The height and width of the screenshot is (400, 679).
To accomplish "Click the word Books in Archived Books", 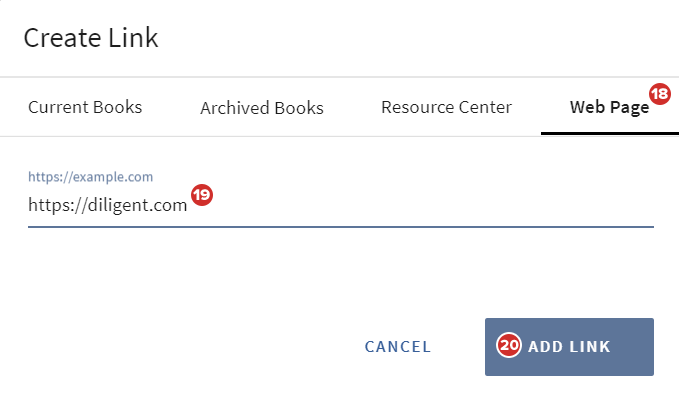I will [299, 108].
